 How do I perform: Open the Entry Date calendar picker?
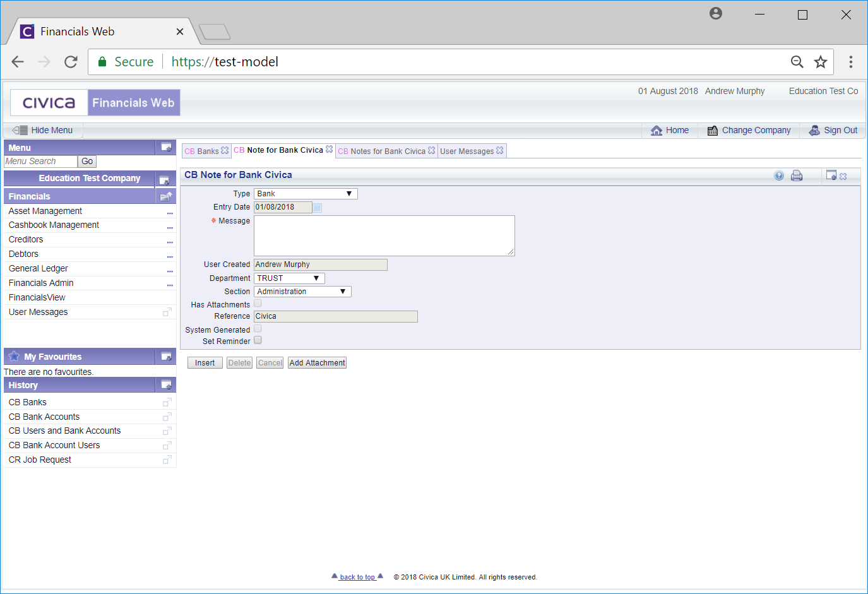tap(318, 208)
